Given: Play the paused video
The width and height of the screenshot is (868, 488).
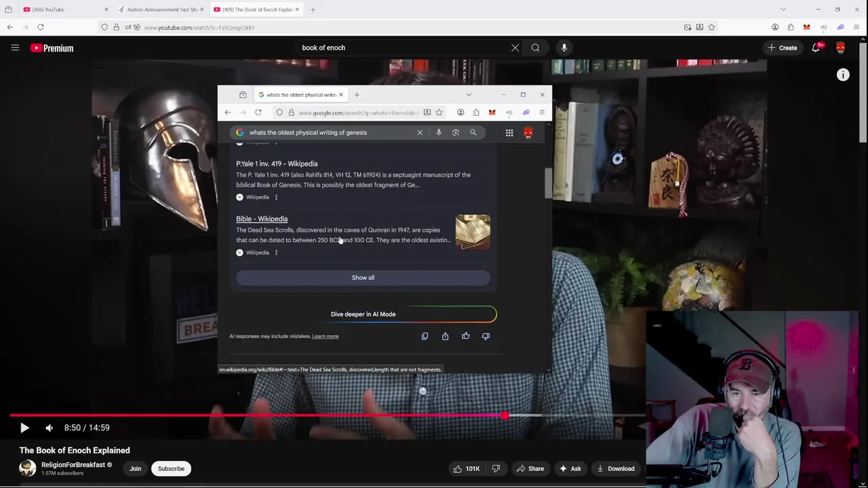Looking at the screenshot, I should pyautogui.click(x=24, y=428).
